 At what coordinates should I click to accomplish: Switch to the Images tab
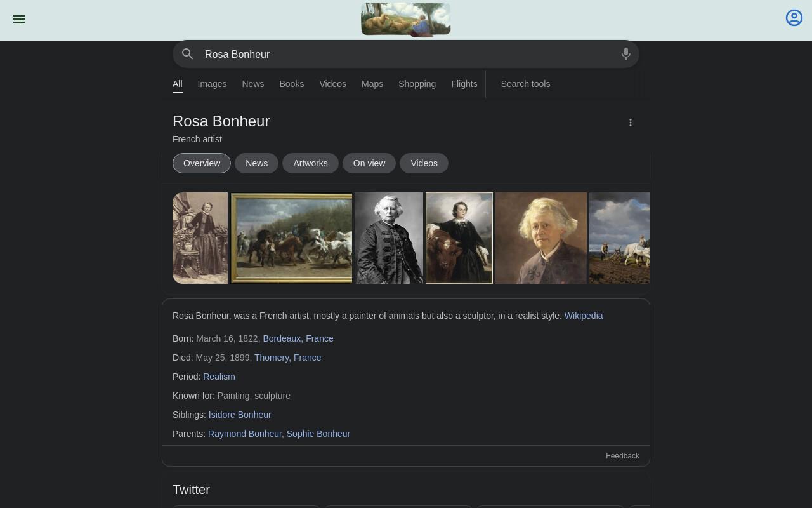tap(212, 84)
